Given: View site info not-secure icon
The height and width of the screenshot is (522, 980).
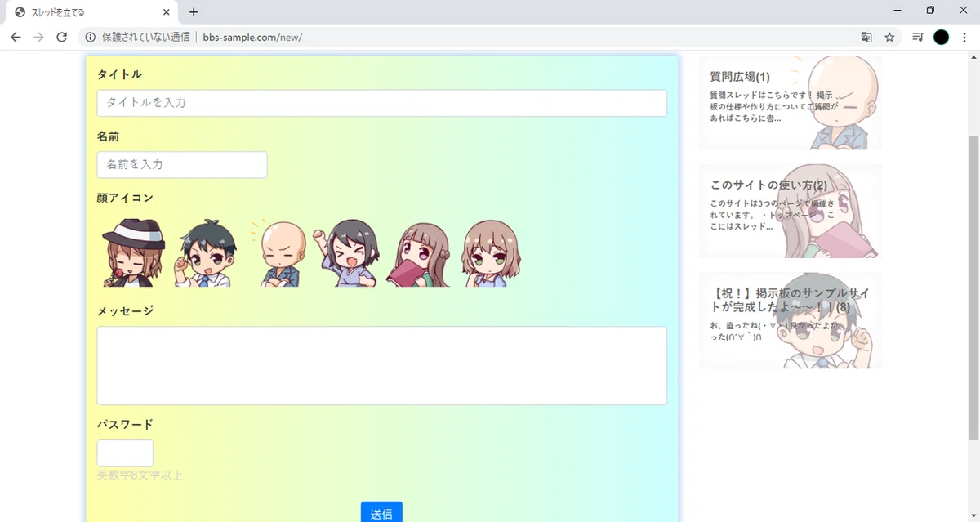Looking at the screenshot, I should [90, 37].
